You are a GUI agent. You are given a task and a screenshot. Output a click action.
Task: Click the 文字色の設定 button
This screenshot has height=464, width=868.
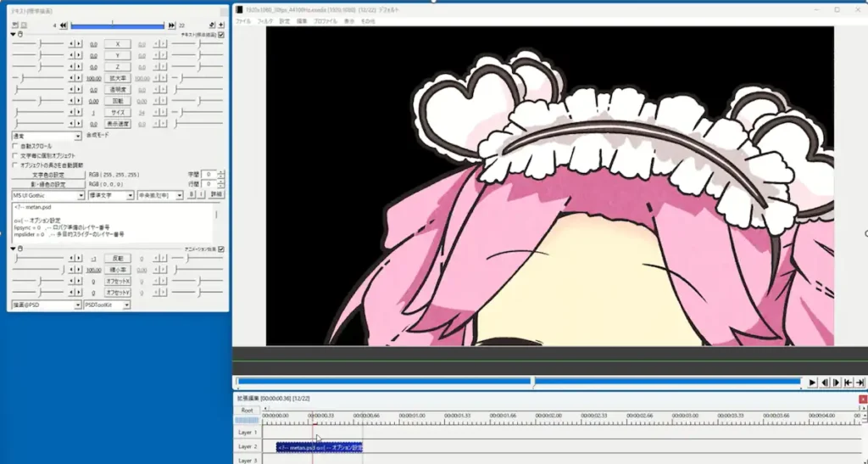pyautogui.click(x=48, y=175)
